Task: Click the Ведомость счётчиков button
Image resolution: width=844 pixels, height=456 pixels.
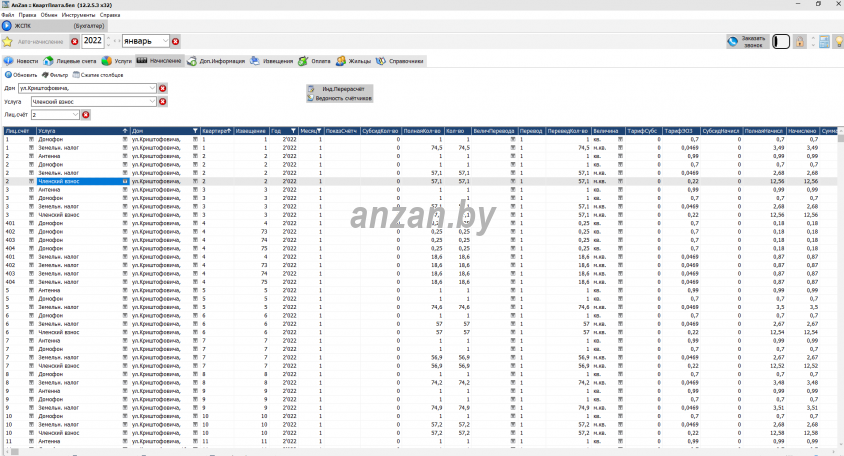Action: pyautogui.click(x=339, y=99)
